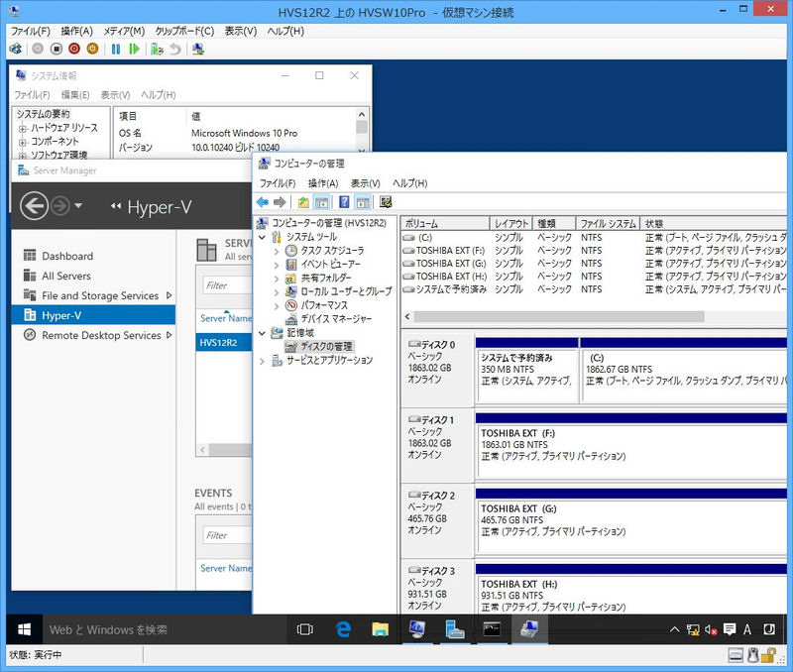Click the Ctrl+Alt+Del icon in VM toolbar

pos(16,49)
